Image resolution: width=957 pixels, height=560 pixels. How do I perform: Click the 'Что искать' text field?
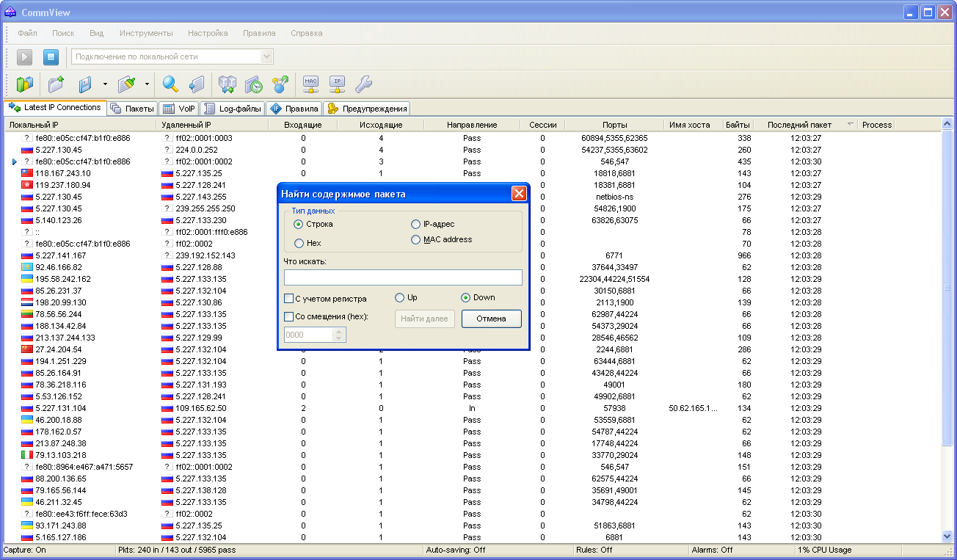(403, 277)
